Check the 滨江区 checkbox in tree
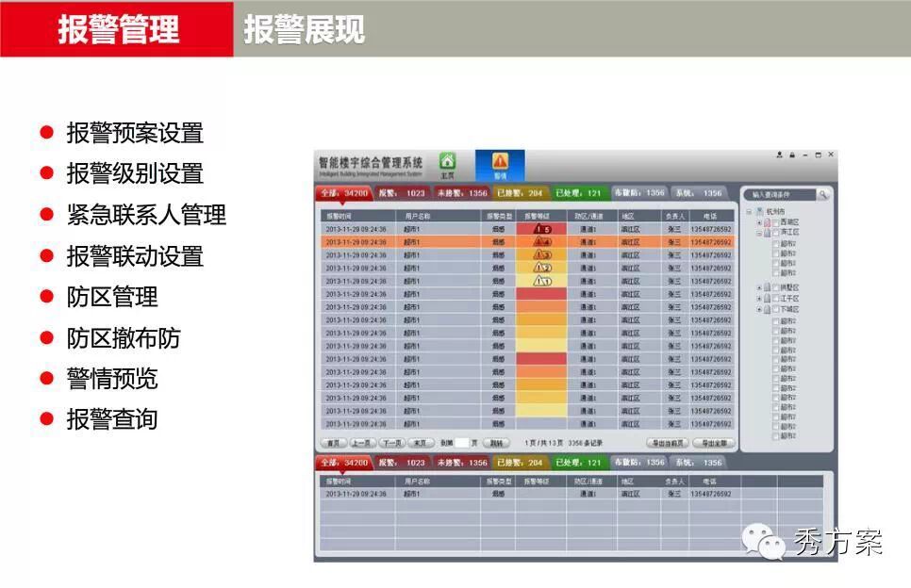 coord(775,232)
